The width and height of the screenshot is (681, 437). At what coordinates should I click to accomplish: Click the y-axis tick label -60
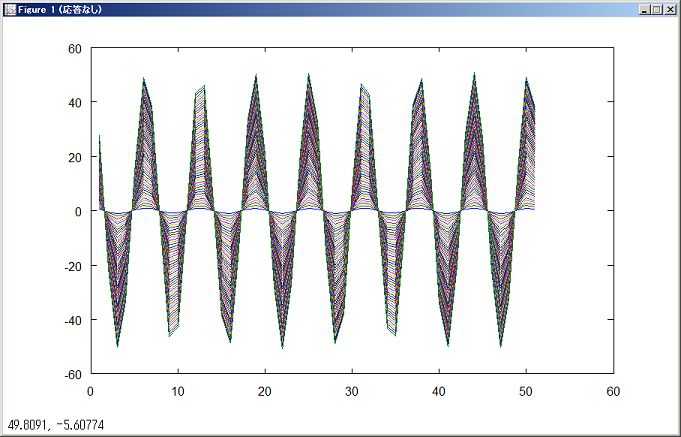pyautogui.click(x=72, y=375)
